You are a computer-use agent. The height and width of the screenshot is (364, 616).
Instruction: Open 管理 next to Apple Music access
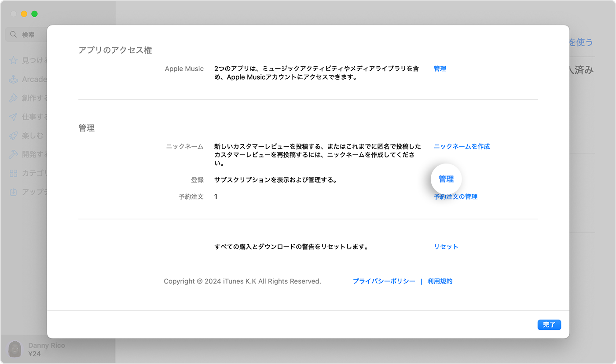pos(440,68)
